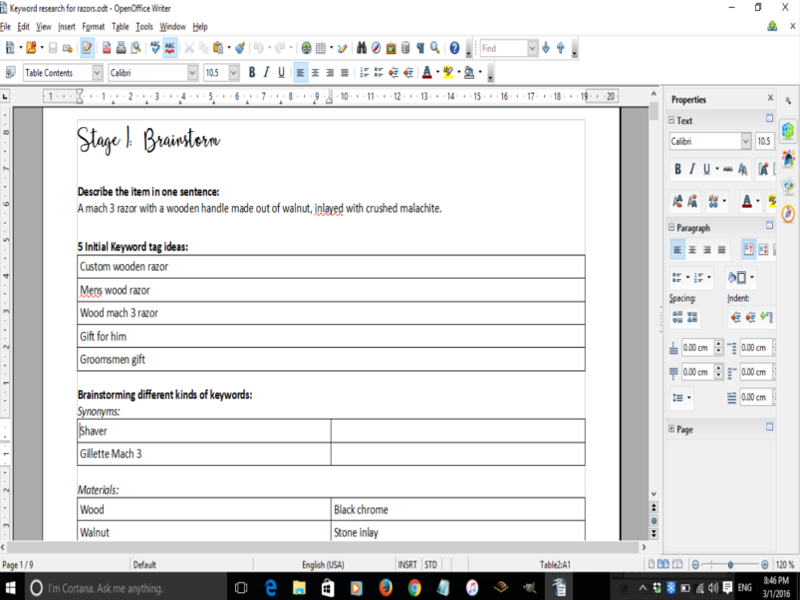The height and width of the screenshot is (600, 800).
Task: Open font size 10.5 dropdown in toolbar
Action: coord(234,72)
